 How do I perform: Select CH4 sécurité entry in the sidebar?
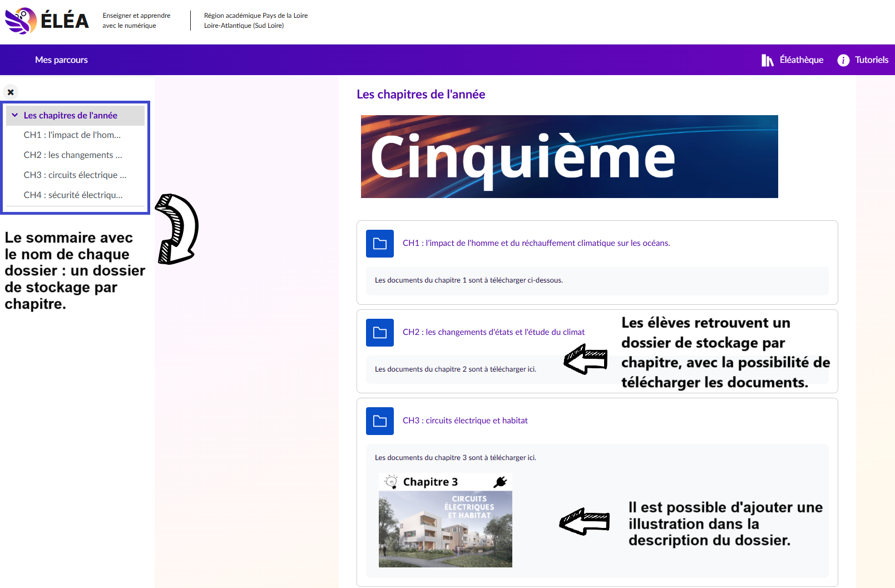(73, 195)
